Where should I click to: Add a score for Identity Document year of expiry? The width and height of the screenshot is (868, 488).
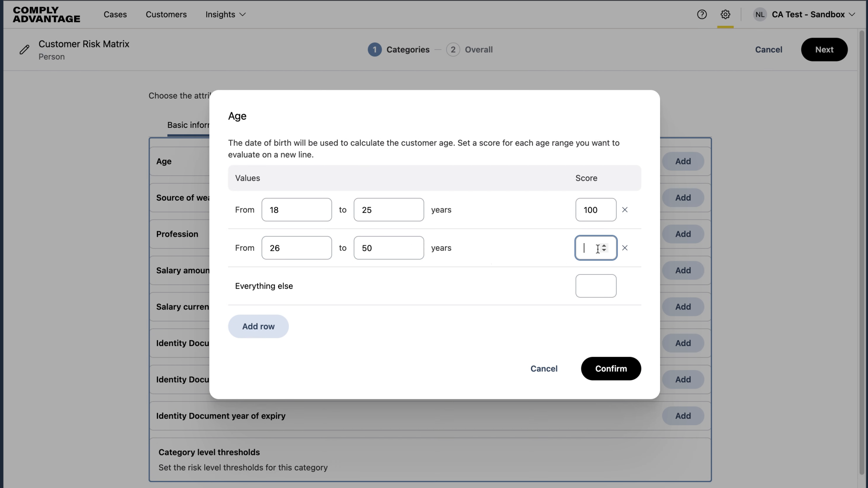683,416
